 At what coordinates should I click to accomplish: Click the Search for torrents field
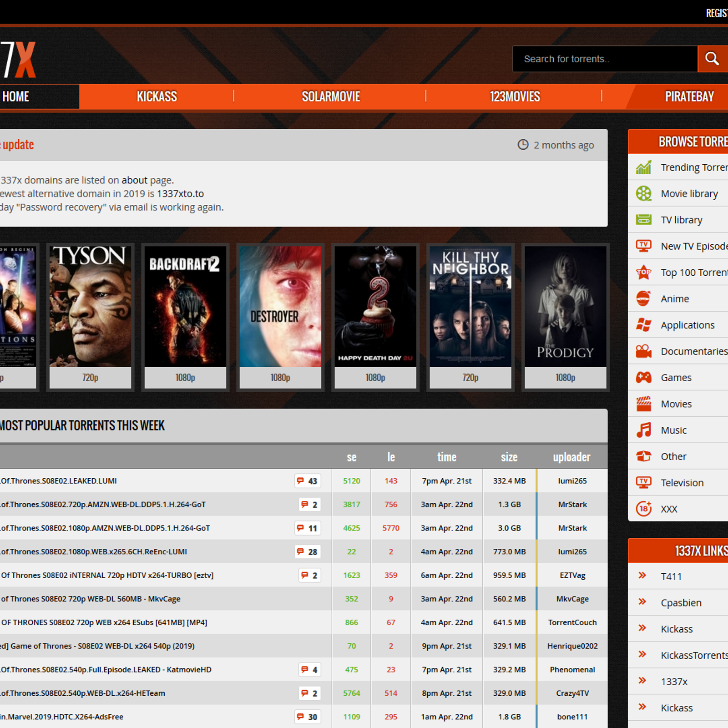tap(605, 59)
